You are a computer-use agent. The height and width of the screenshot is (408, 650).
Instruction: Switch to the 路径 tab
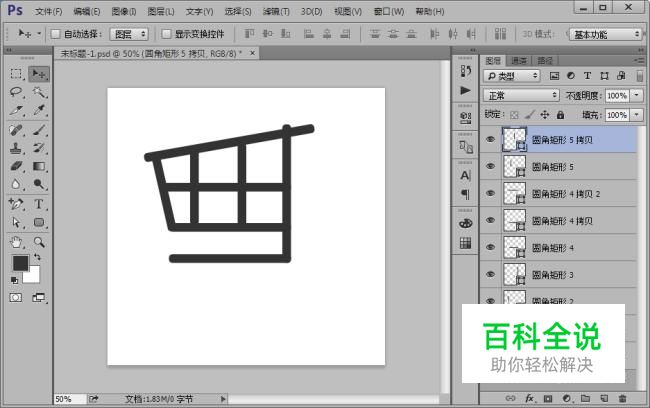click(545, 61)
